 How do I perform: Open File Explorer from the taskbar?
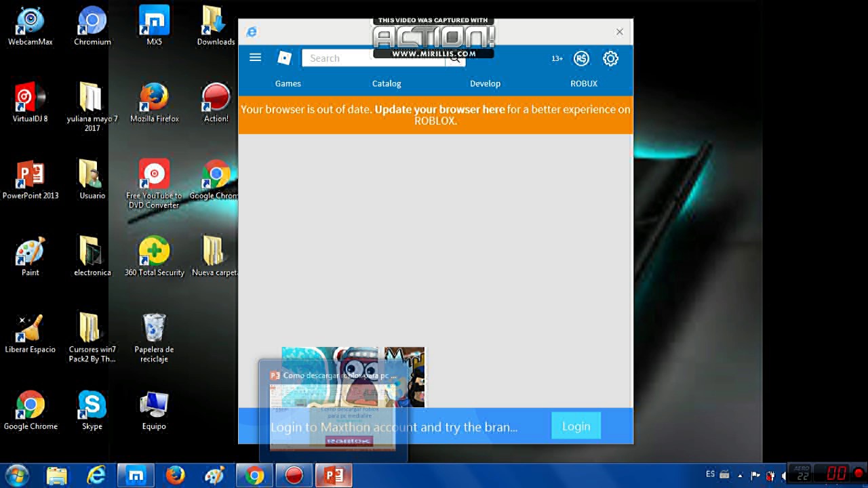(57, 476)
